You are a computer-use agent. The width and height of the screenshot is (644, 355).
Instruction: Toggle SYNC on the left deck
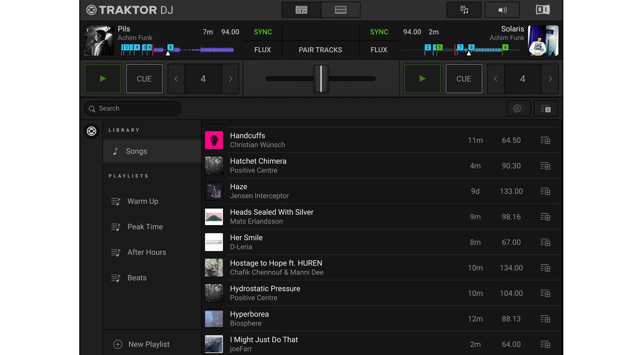pos(263,32)
